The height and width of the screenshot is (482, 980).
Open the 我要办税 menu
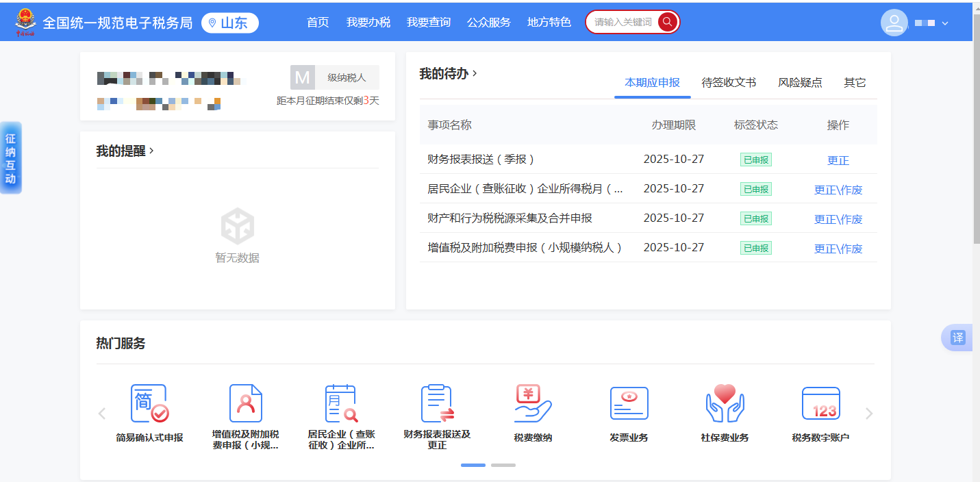coord(368,23)
